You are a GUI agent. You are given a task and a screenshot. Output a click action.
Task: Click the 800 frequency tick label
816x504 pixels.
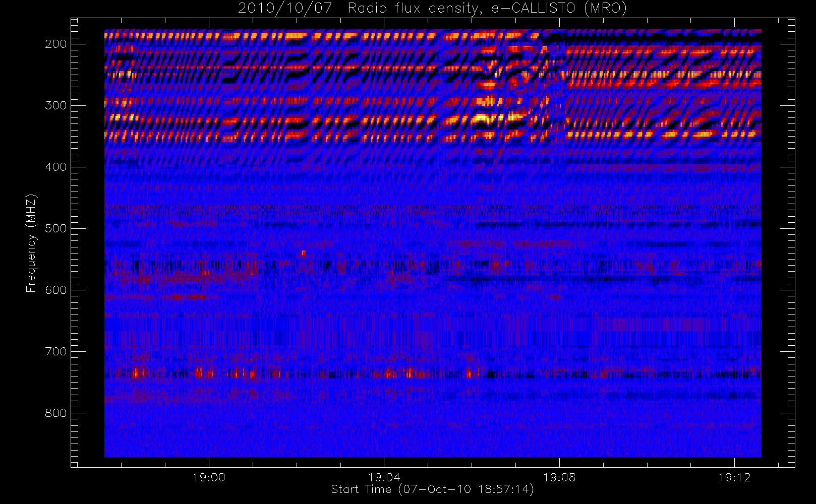click(x=55, y=413)
